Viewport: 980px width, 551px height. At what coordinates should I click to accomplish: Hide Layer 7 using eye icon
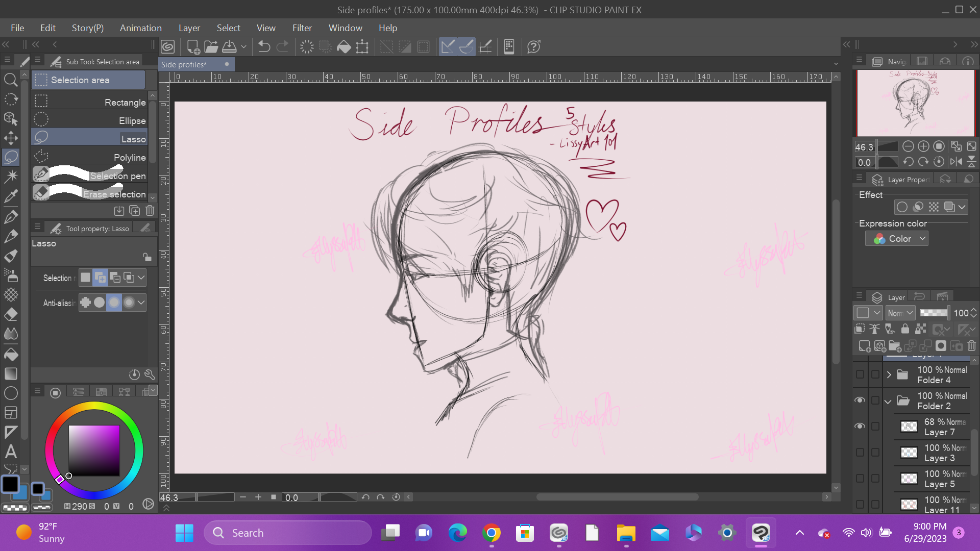[860, 426]
